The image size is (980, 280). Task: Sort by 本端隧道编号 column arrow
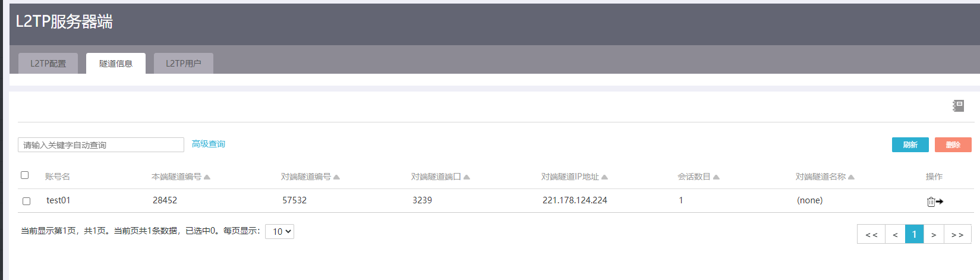(x=207, y=177)
